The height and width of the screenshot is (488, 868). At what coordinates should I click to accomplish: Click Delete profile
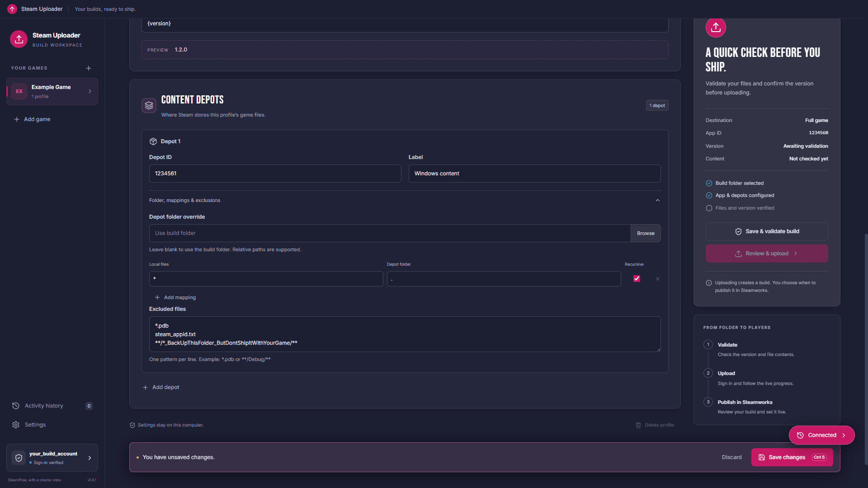tap(655, 425)
